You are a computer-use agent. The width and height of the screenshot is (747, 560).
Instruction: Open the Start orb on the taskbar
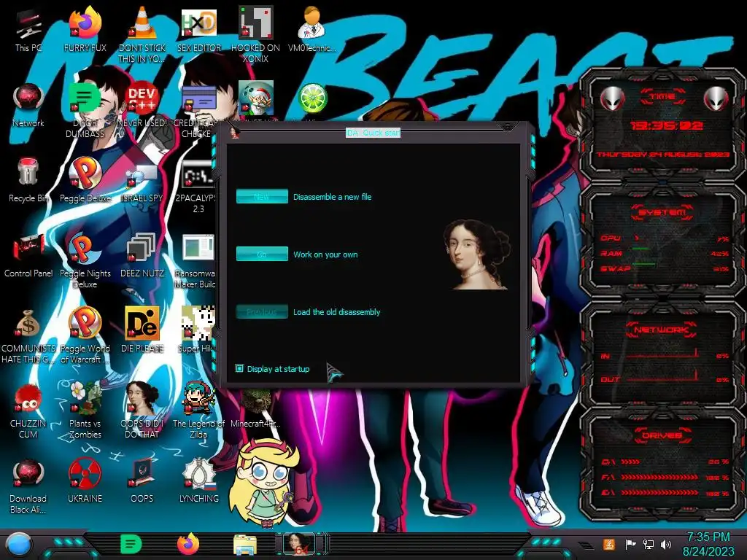pyautogui.click(x=19, y=545)
